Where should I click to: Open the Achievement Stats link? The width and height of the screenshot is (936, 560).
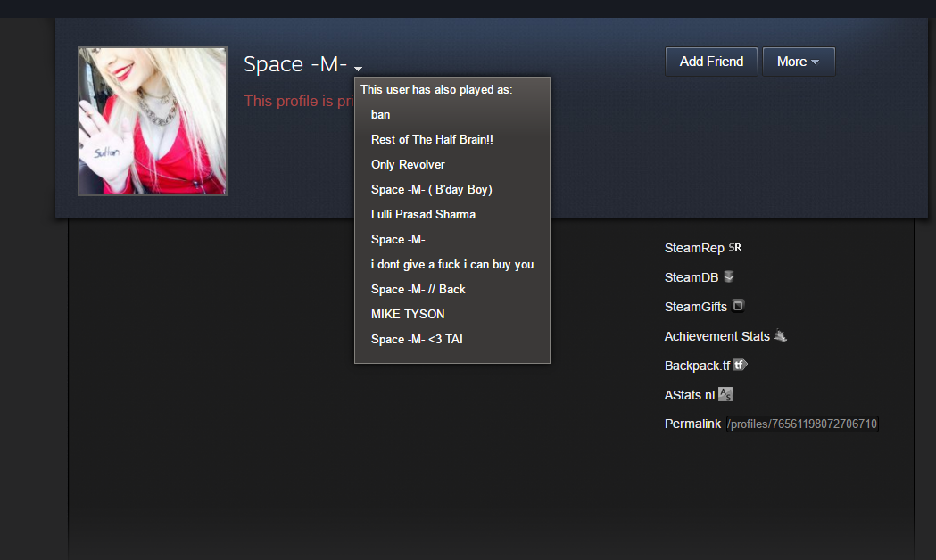tap(716, 336)
